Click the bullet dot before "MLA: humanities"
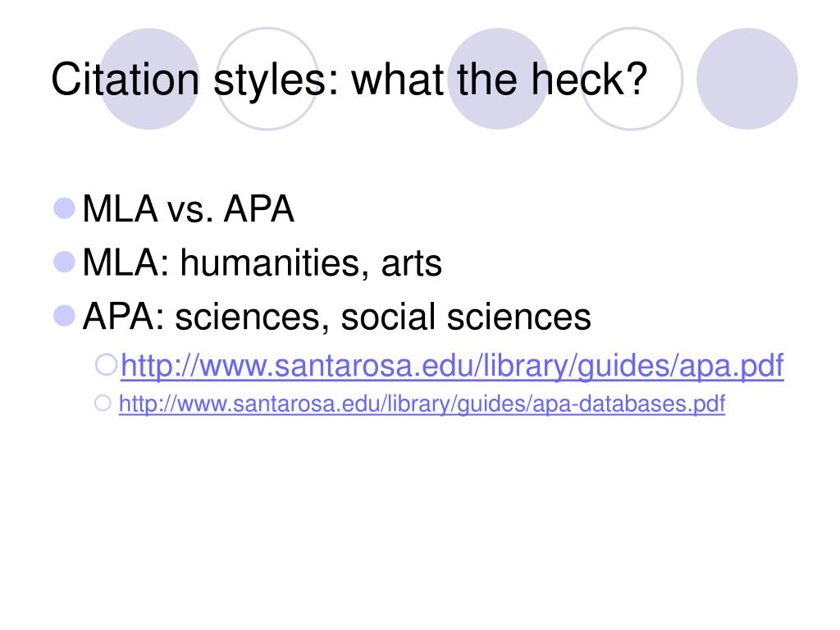Viewport: 840px width, 630px height. coord(64,262)
